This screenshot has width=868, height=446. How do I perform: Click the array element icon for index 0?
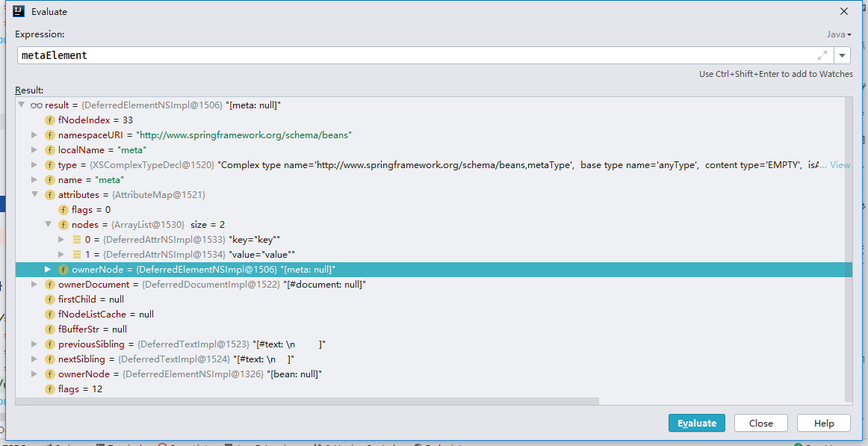tap(77, 240)
